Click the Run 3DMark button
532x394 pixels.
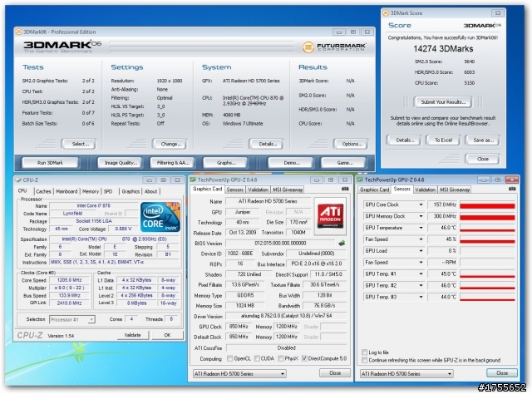click(x=50, y=163)
